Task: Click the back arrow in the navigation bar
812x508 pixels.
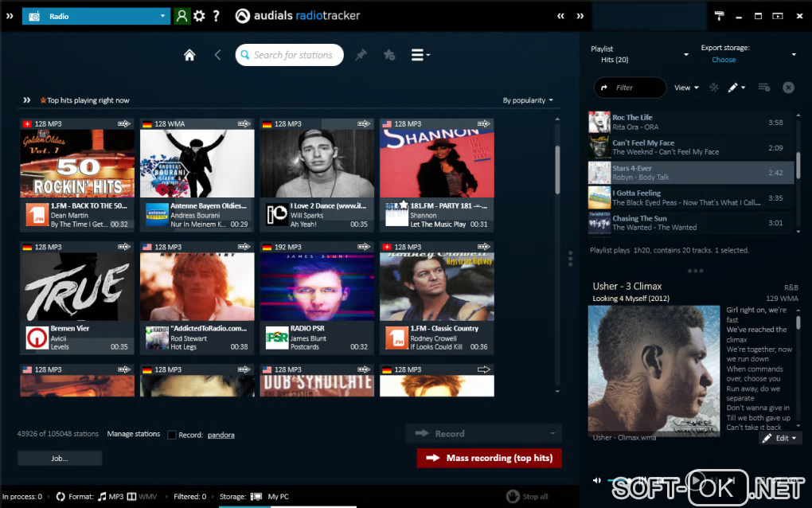Action: tap(217, 55)
